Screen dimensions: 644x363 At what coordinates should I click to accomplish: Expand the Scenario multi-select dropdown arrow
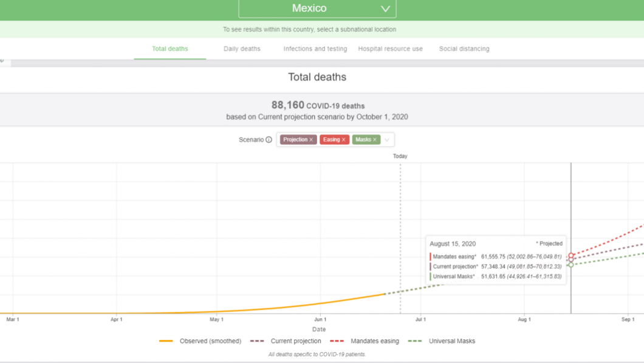point(387,140)
